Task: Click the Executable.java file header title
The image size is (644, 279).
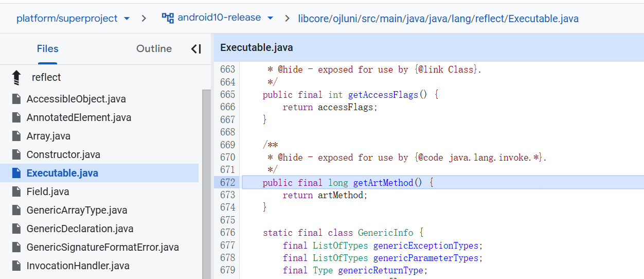Action: (256, 48)
